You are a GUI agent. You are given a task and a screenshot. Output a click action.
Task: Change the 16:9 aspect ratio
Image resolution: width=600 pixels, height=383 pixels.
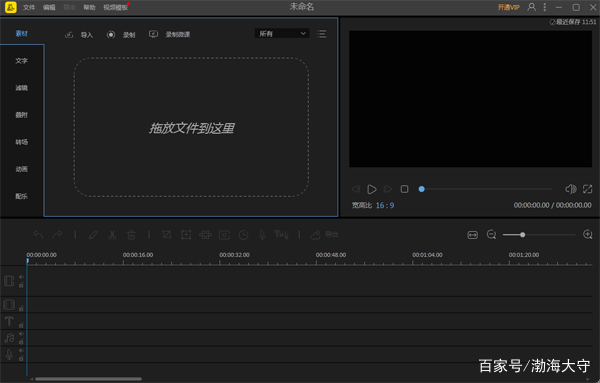385,205
